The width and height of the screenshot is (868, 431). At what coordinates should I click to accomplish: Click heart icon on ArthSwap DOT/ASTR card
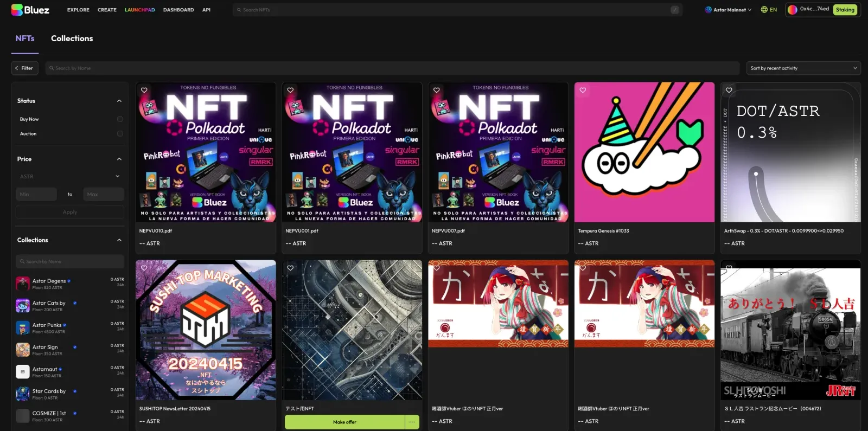click(x=729, y=91)
